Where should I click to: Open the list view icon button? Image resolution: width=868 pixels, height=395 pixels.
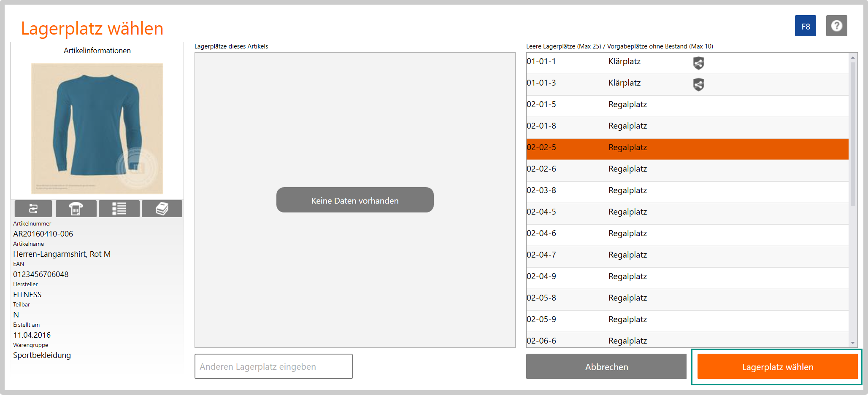click(119, 209)
